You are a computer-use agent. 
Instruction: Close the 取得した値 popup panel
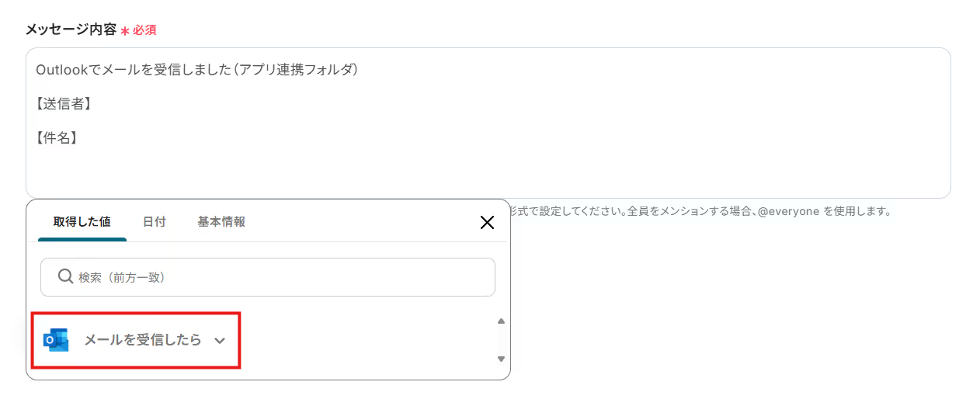487,223
